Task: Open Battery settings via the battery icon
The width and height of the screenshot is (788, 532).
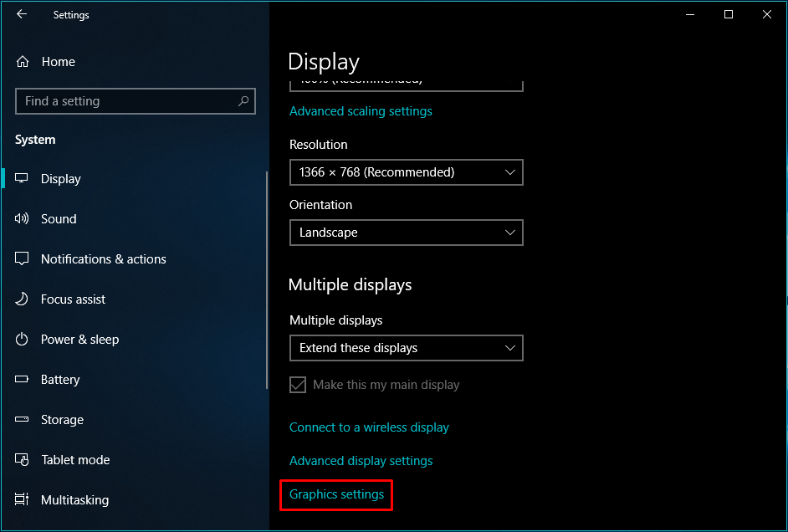Action: click(x=22, y=379)
